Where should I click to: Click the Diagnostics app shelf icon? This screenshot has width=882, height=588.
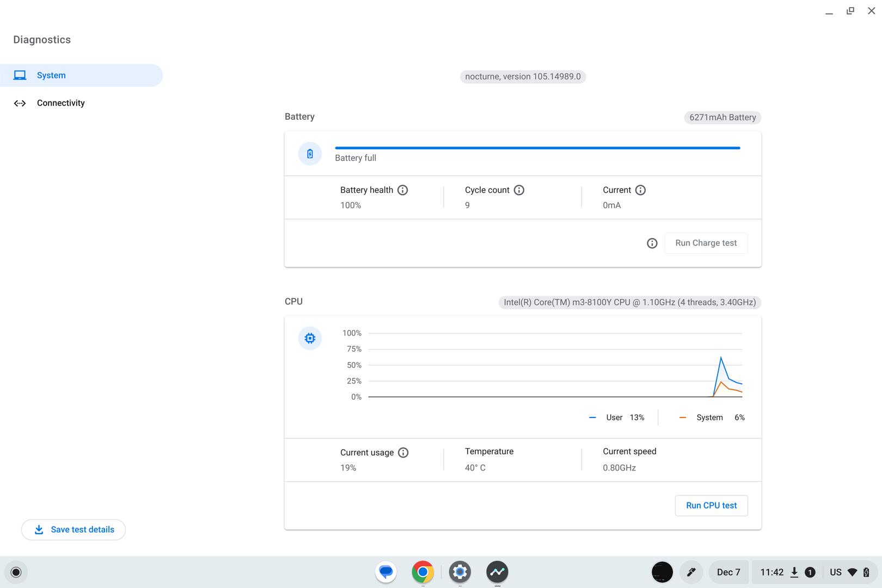pos(497,572)
